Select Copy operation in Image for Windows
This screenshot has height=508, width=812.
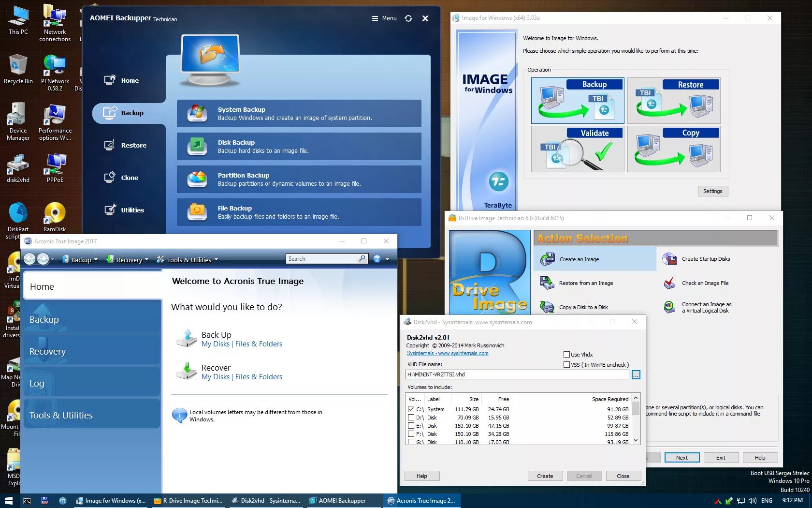click(674, 149)
